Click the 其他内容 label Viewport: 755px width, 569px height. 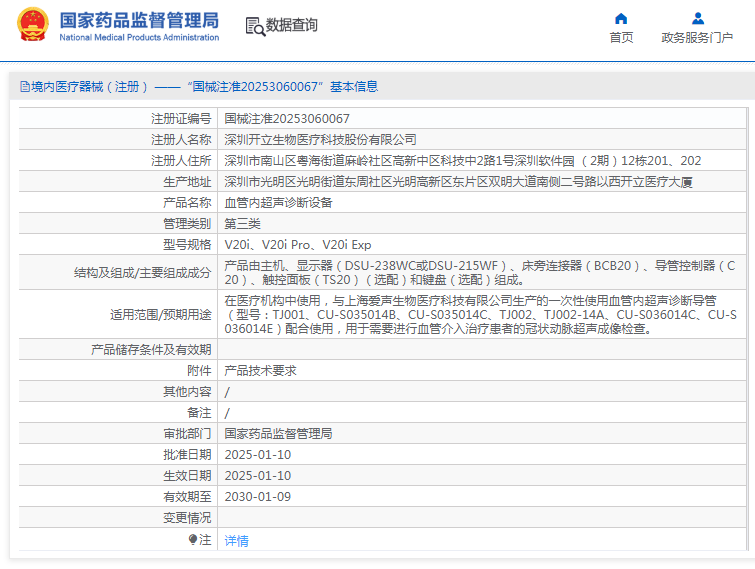click(x=187, y=392)
